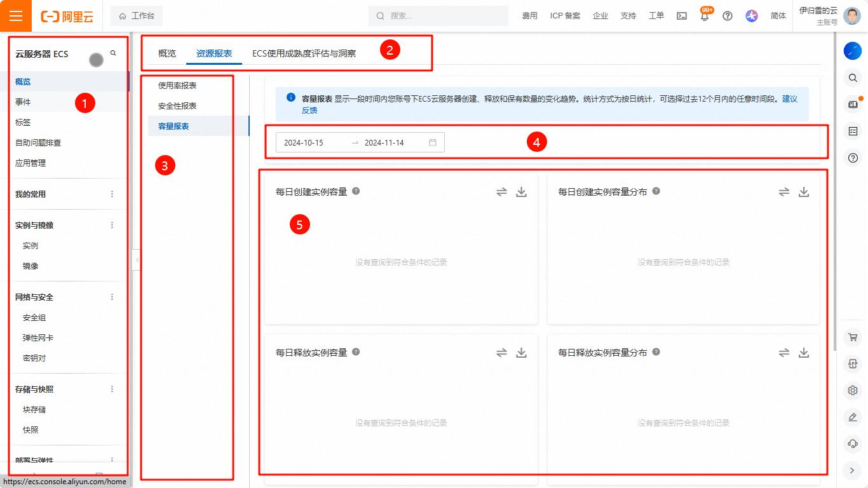Screen dimensions: 868x488
Task: Open the shopping cart icon in right sidebar
Action: pos(853,337)
